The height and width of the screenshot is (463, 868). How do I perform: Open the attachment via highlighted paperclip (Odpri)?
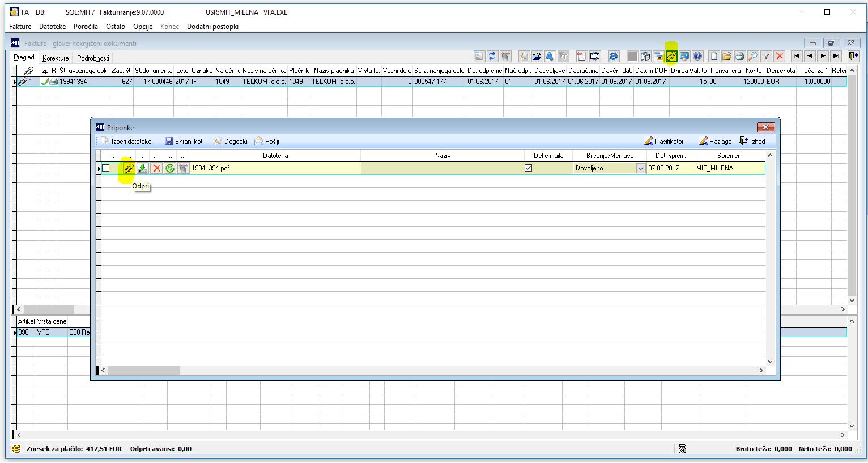tap(129, 168)
